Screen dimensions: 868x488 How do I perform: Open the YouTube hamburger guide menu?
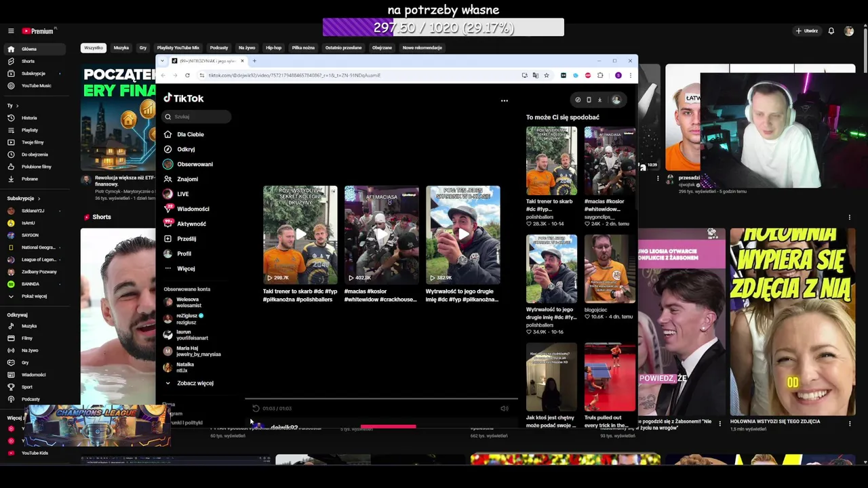(x=11, y=31)
